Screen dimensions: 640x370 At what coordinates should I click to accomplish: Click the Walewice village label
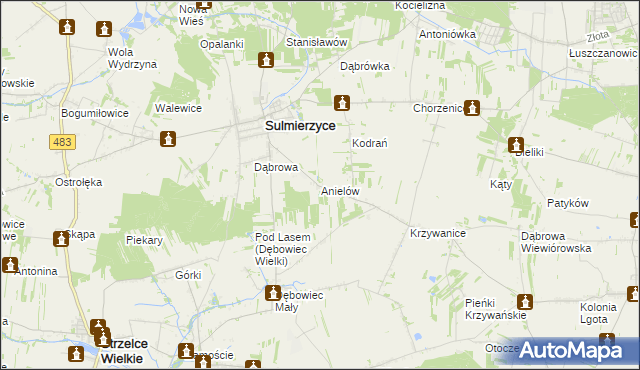click(178, 109)
